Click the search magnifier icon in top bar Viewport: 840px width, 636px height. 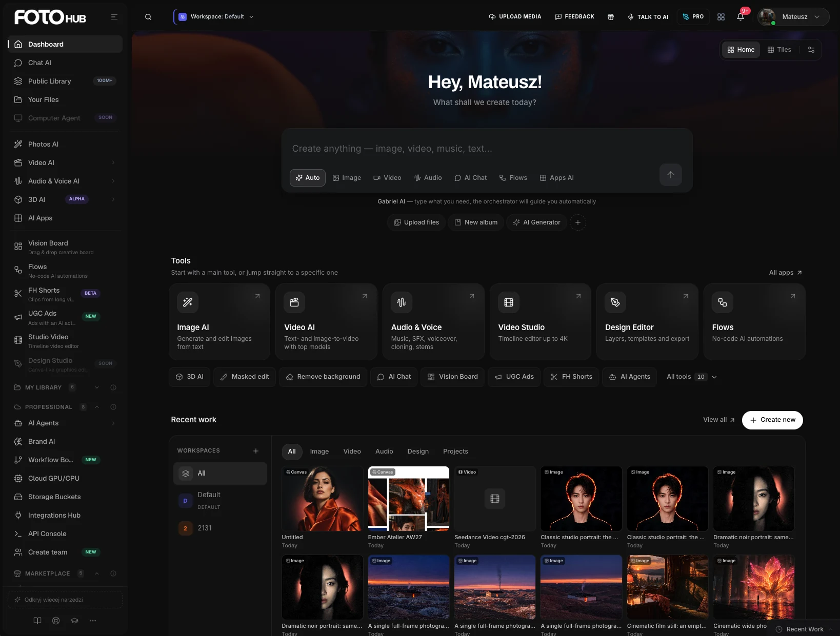148,17
